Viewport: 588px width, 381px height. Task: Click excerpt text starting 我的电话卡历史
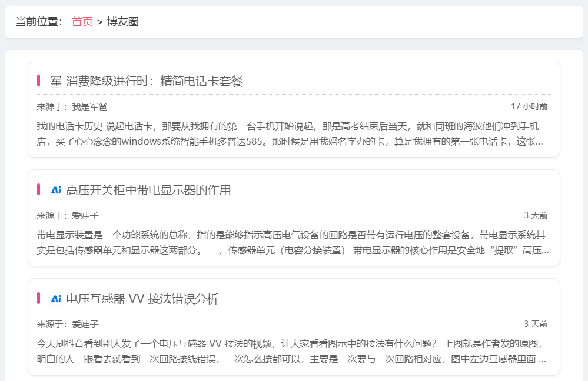point(290,133)
